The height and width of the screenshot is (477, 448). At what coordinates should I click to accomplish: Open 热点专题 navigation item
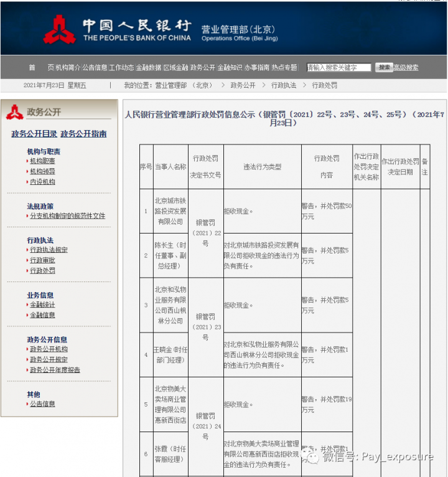(284, 67)
